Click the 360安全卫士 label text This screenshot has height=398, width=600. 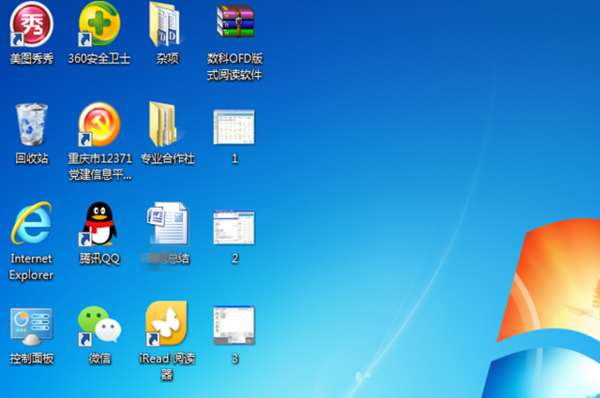coord(99,59)
